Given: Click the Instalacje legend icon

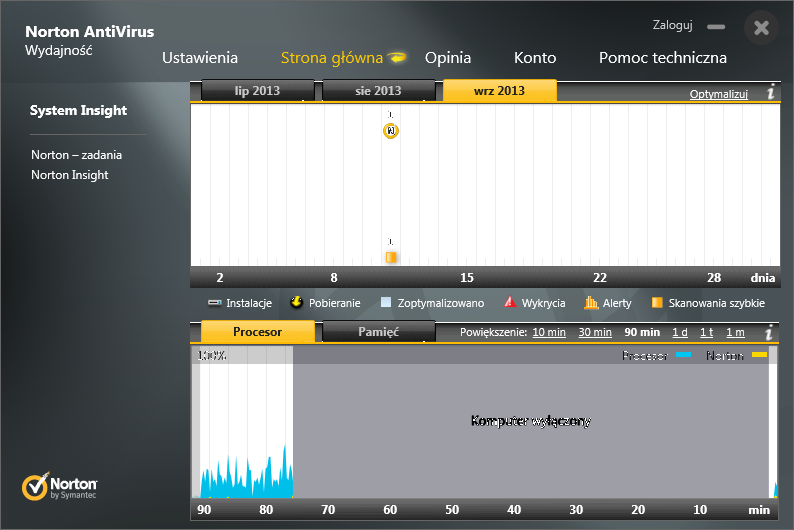Looking at the screenshot, I should point(215,303).
